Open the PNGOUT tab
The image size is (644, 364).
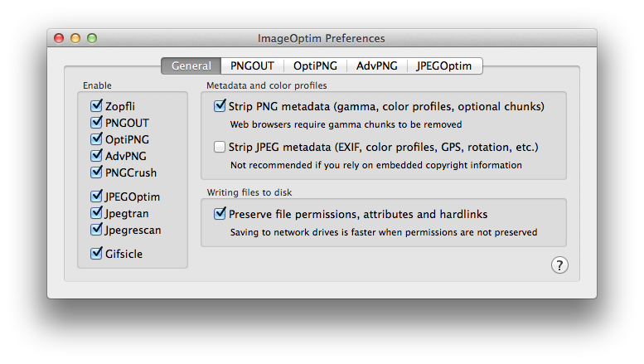pos(252,66)
